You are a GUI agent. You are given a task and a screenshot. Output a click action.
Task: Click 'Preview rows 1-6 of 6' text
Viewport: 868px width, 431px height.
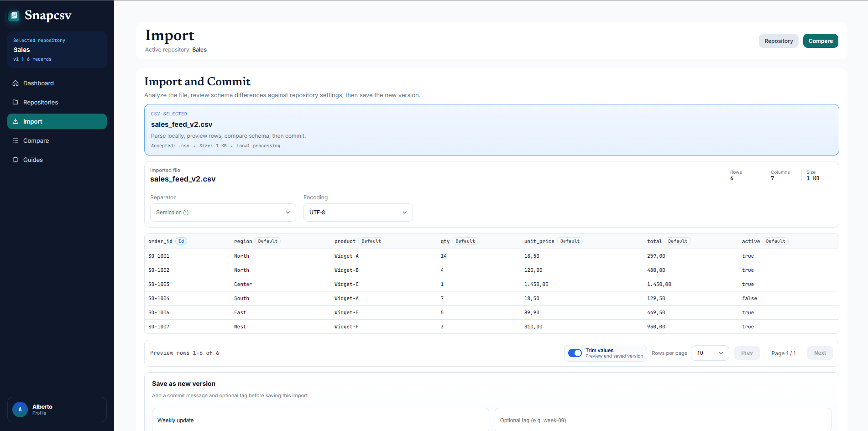(185, 353)
